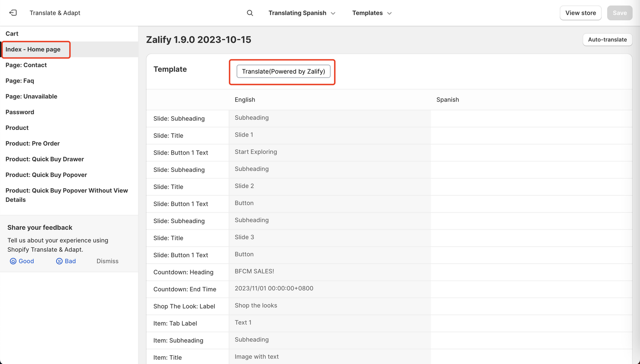This screenshot has height=364, width=640.
Task: Click the Bad frowning face icon
Action: pos(59,261)
